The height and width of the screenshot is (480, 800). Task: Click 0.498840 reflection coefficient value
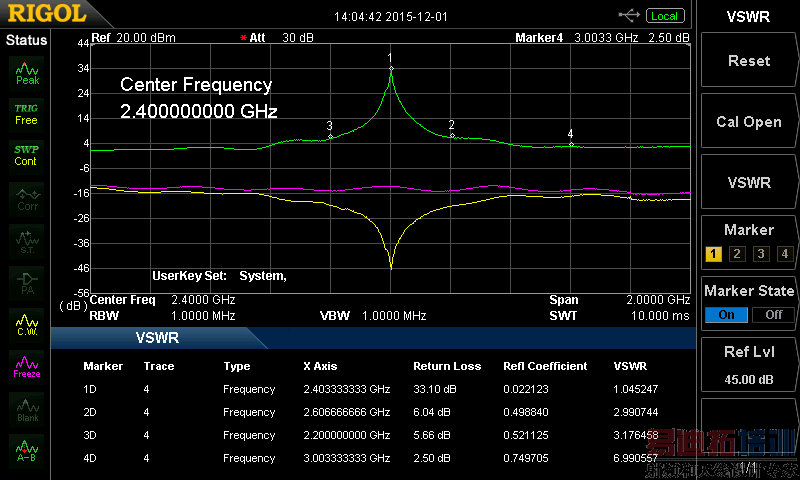pyautogui.click(x=526, y=412)
